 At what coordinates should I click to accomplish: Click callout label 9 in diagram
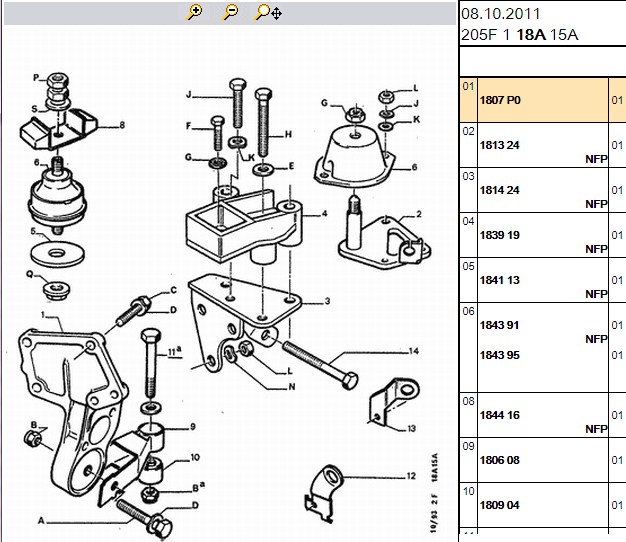tap(193, 427)
